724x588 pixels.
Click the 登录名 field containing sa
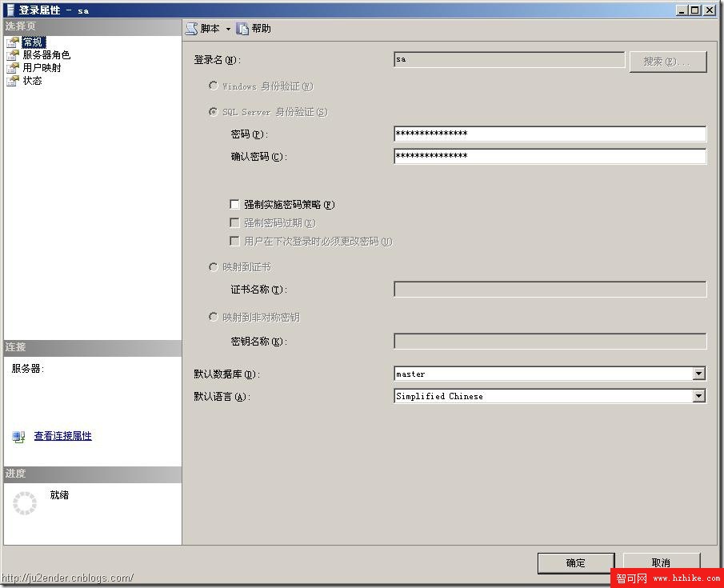coord(509,59)
